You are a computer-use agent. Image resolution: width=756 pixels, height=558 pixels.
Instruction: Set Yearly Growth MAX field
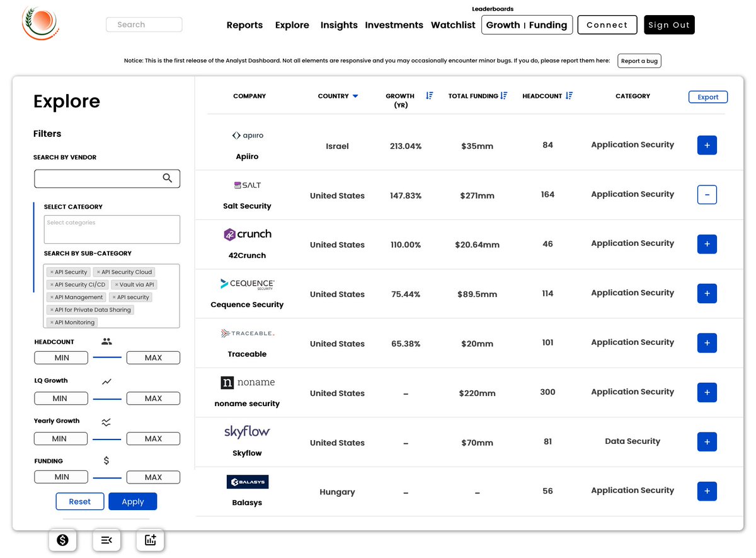tap(153, 439)
